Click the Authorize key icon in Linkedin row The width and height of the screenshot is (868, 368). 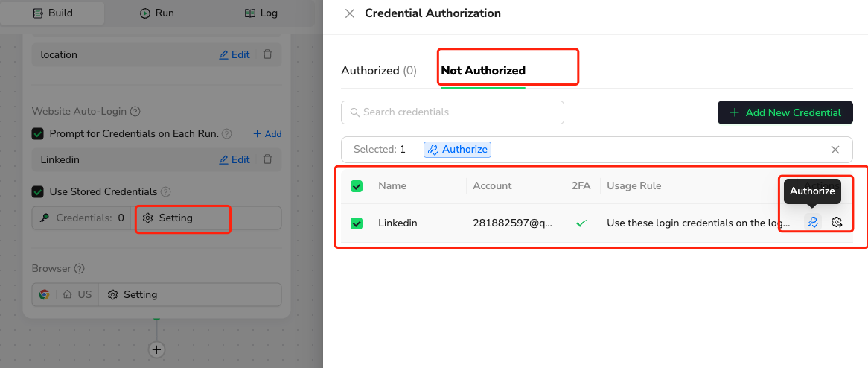pos(812,222)
